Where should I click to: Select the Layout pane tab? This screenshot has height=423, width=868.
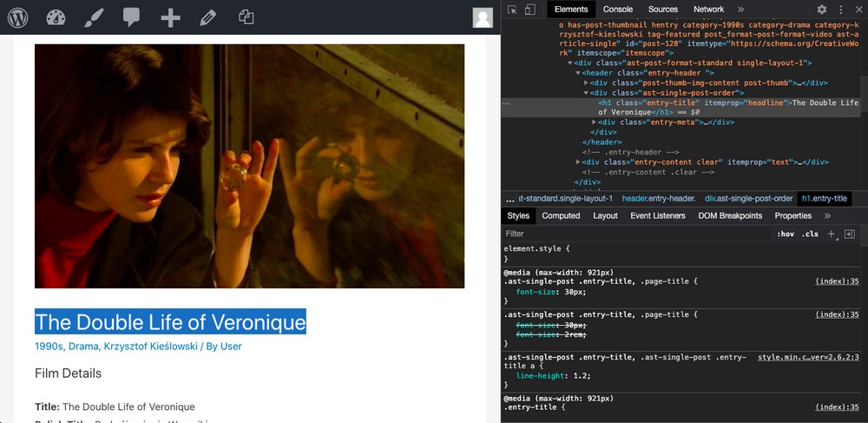pyautogui.click(x=605, y=216)
